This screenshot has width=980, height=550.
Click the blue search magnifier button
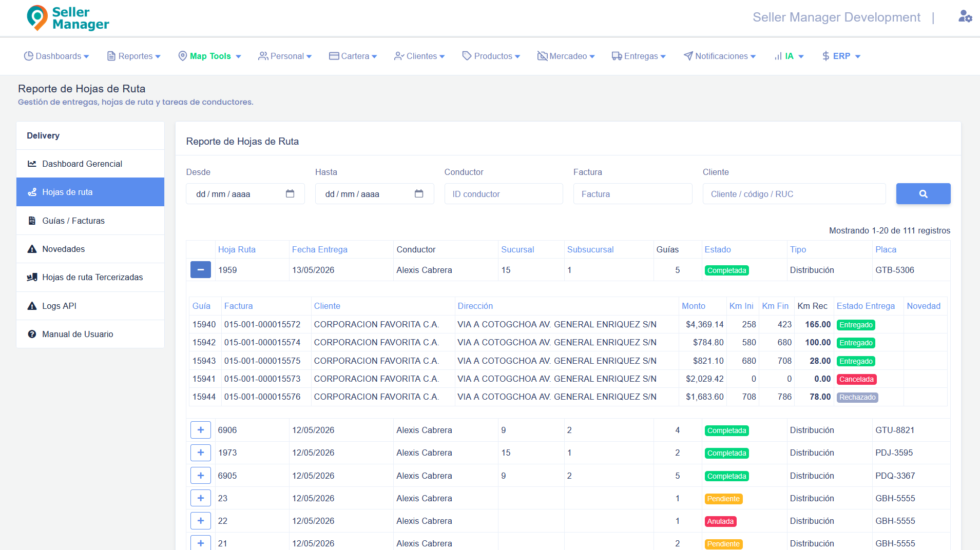pyautogui.click(x=923, y=194)
